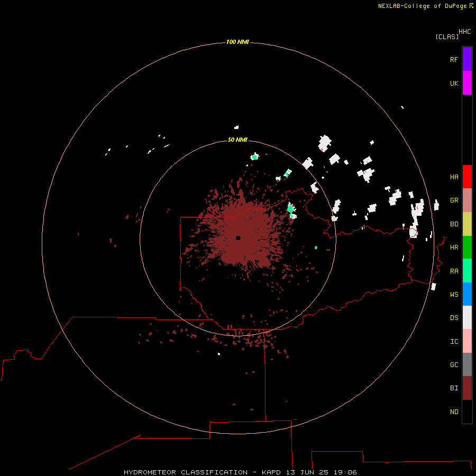The image size is (476, 476).
Task: Select the IC light pink legend swatch
Action: (467, 341)
